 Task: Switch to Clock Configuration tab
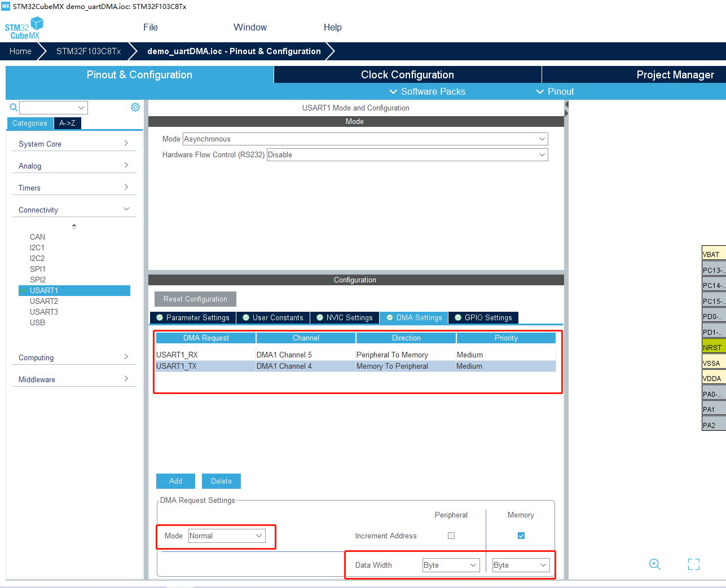[407, 74]
